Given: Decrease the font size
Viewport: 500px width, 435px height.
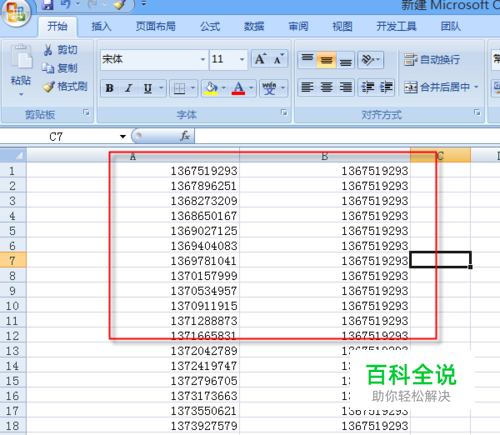Looking at the screenshot, I should (x=278, y=59).
